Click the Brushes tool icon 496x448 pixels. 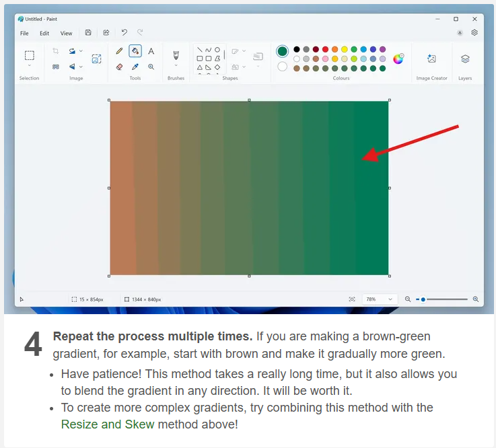click(176, 55)
